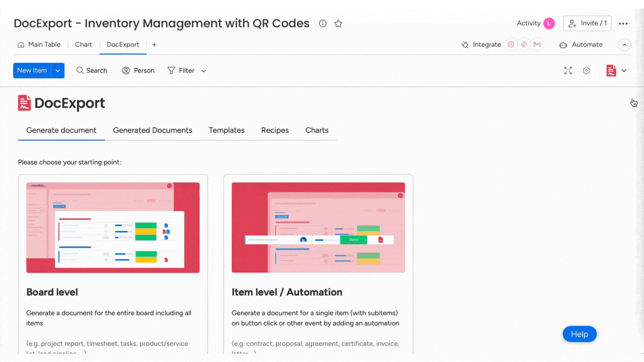Switch to the Main Table view

(x=39, y=45)
